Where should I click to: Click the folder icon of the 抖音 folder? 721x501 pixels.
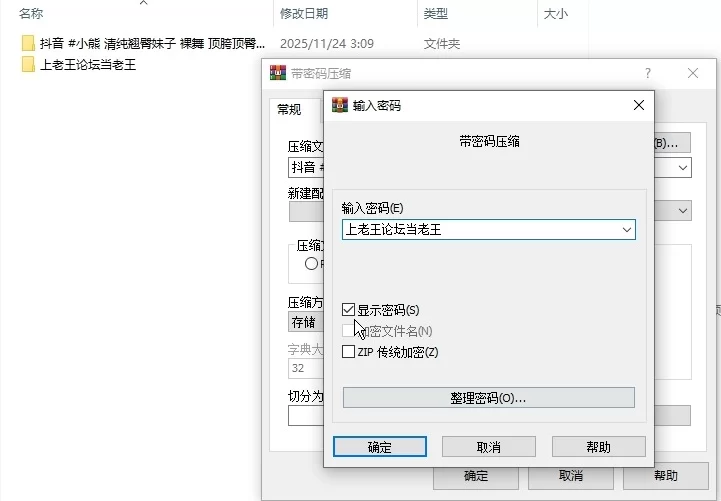pyautogui.click(x=28, y=44)
